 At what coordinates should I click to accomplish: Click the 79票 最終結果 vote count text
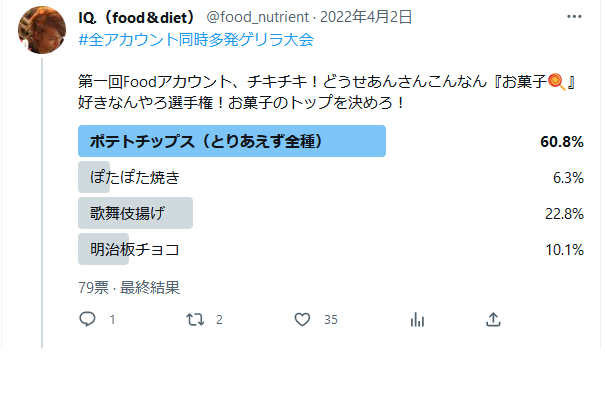pyautogui.click(x=129, y=288)
